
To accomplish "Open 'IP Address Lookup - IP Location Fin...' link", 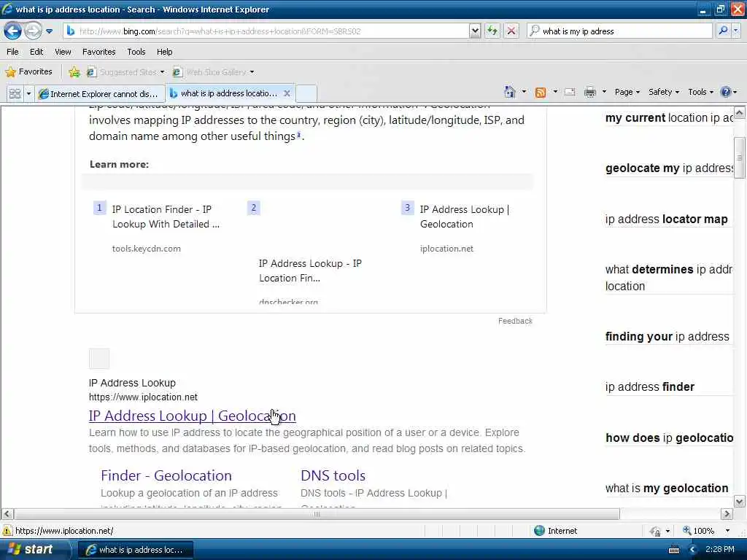I will [x=310, y=271].
